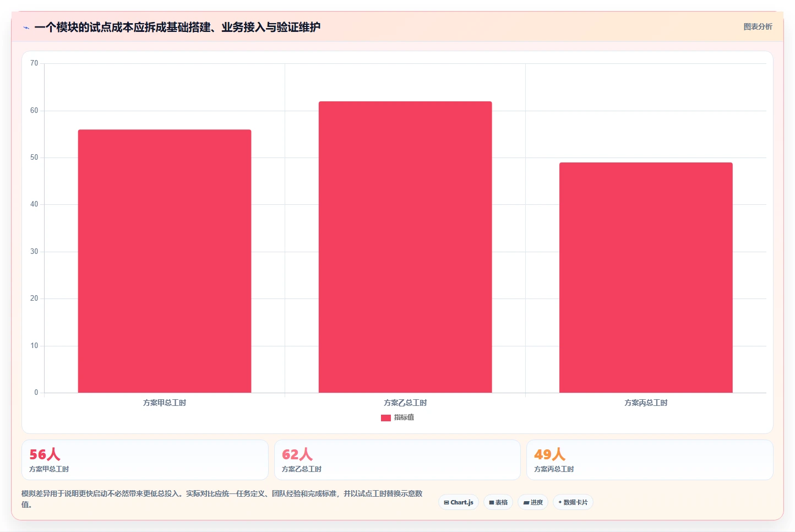Click the y-axis value 60

click(34, 111)
